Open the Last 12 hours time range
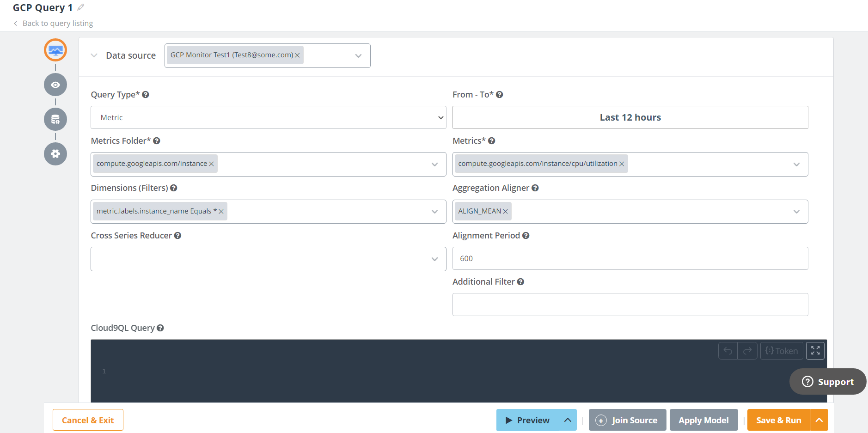The height and width of the screenshot is (433, 868). point(630,117)
